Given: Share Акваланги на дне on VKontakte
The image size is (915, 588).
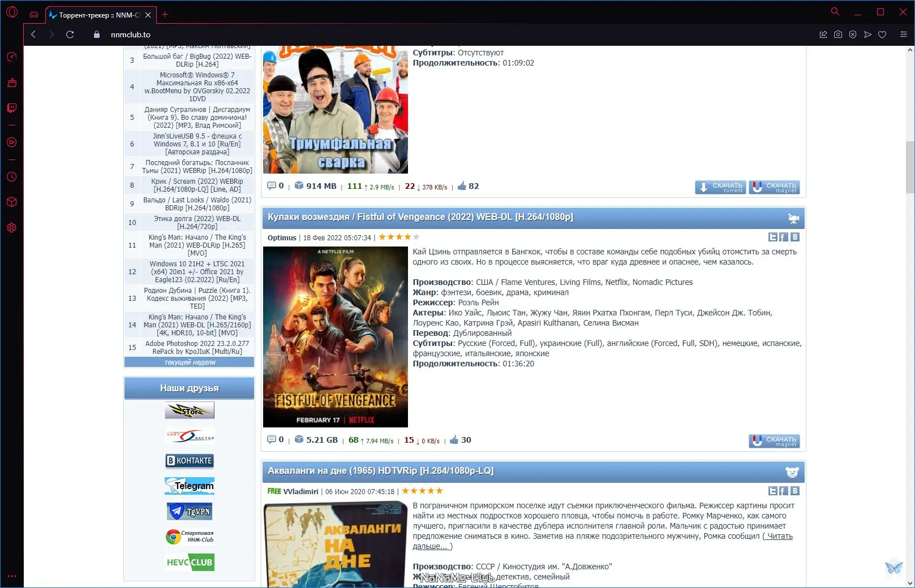Looking at the screenshot, I should point(795,491).
